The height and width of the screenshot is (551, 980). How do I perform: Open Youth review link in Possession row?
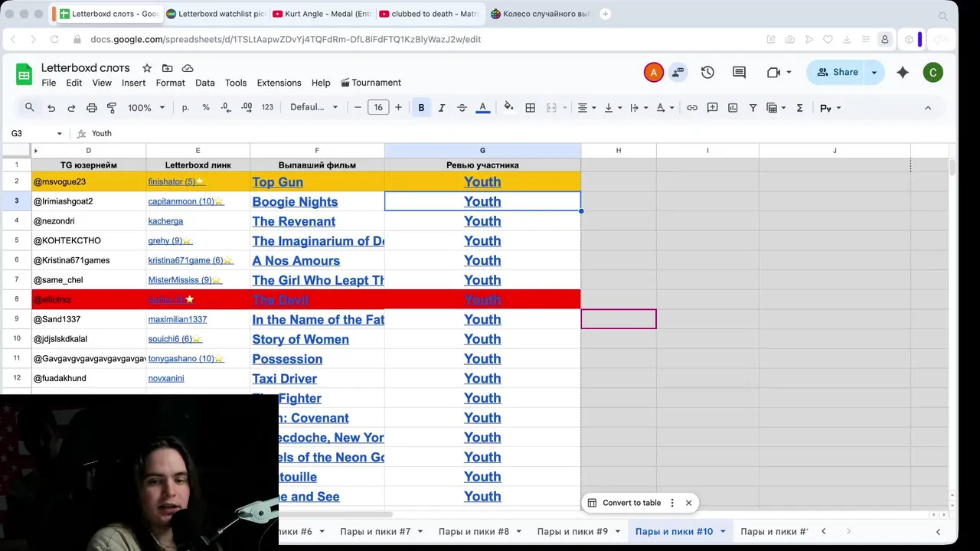(x=482, y=359)
